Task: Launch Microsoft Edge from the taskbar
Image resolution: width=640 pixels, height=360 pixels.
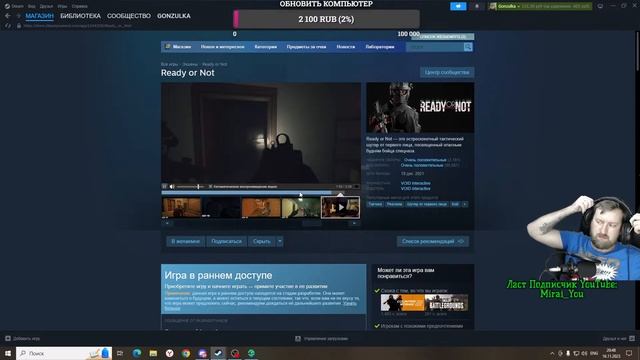Action: point(137,353)
